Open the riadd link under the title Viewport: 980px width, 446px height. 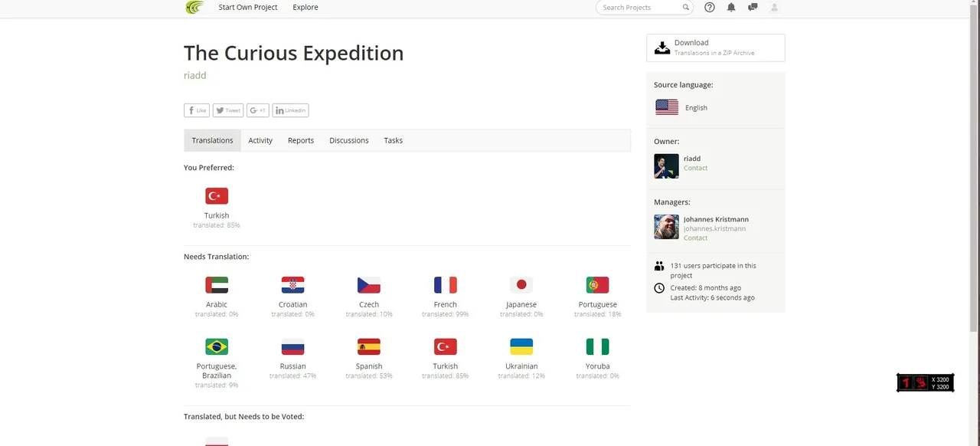tap(194, 75)
